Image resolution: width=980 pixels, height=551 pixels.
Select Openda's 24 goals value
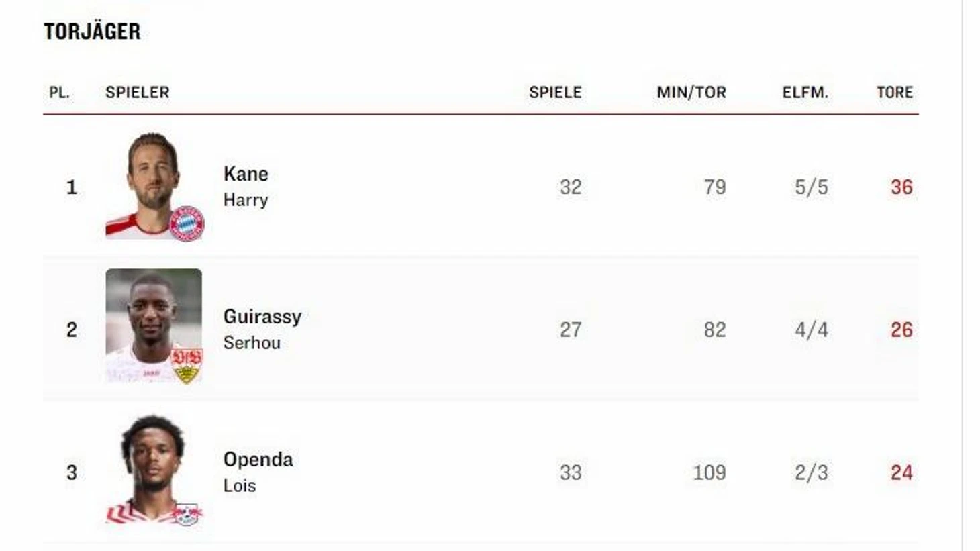(x=901, y=473)
